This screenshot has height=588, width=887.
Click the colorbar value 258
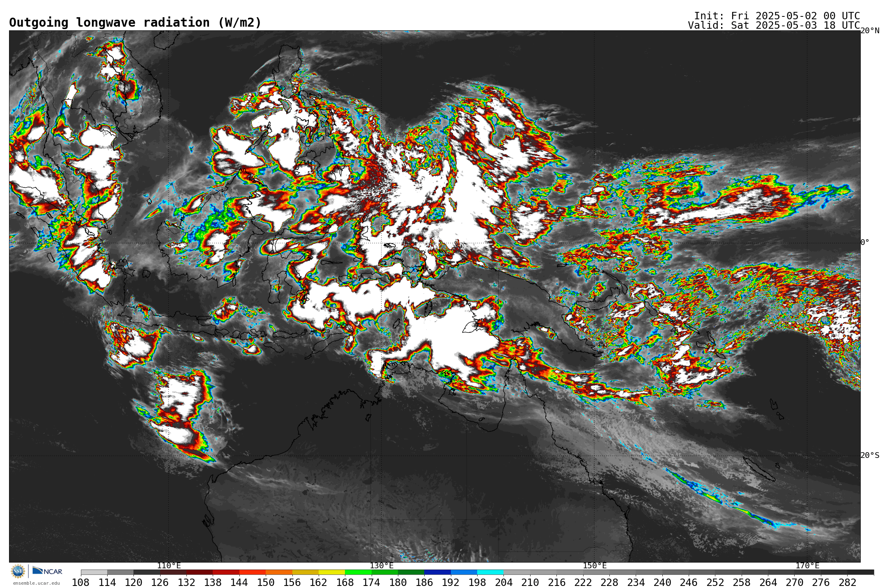(x=741, y=583)
